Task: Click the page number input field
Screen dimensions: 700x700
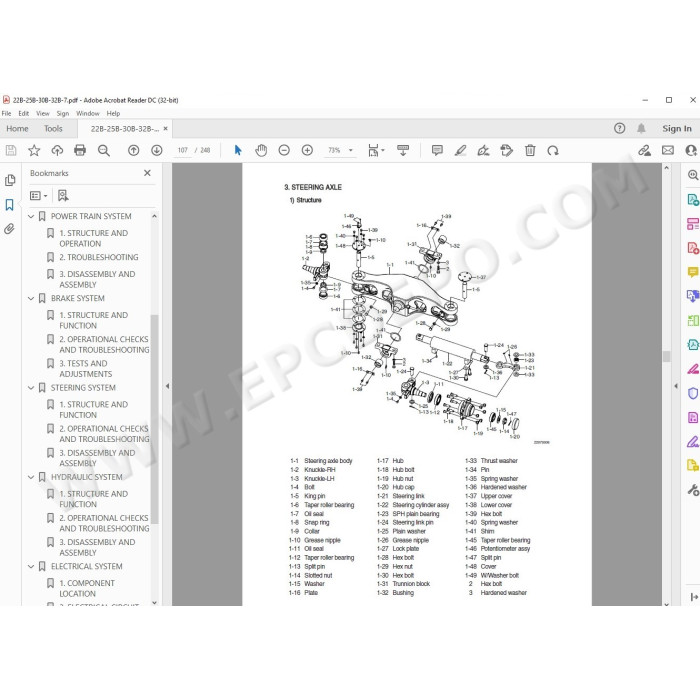Action: click(x=183, y=150)
